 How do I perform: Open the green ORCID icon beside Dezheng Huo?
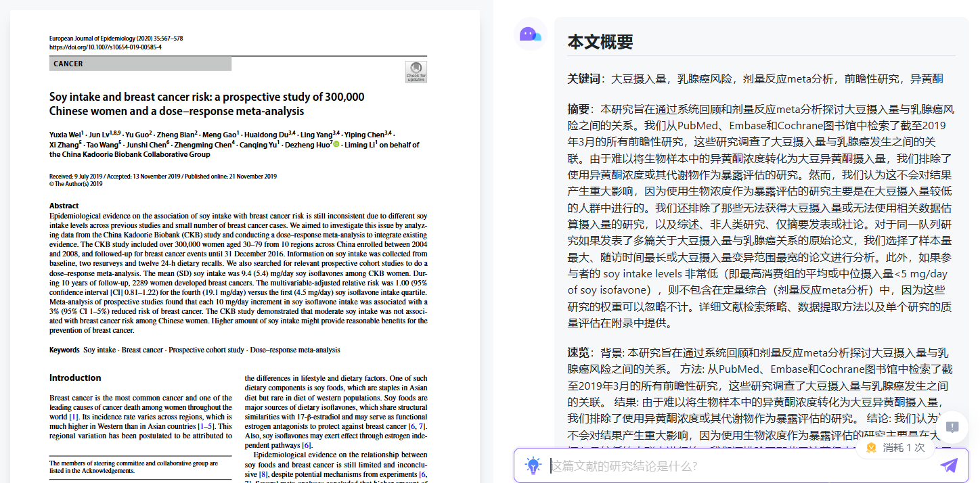(336, 144)
